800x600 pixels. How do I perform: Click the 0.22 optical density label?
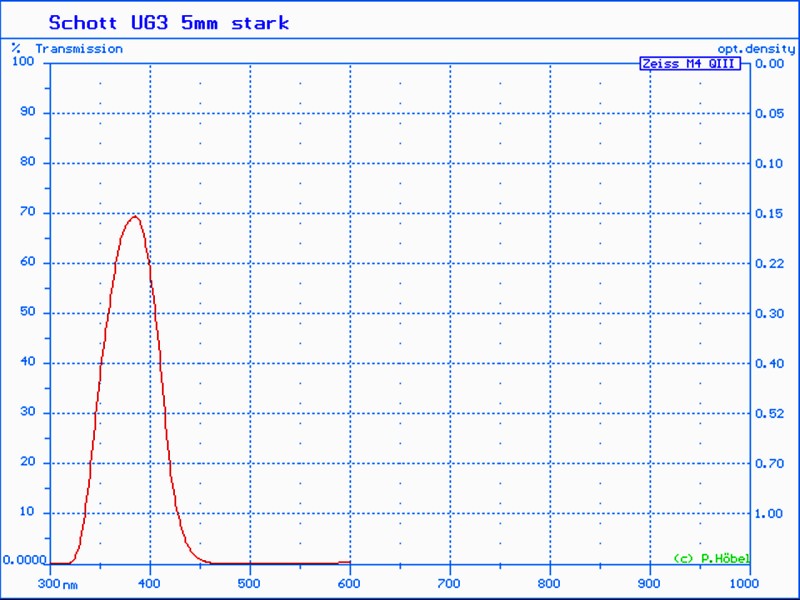[769, 263]
